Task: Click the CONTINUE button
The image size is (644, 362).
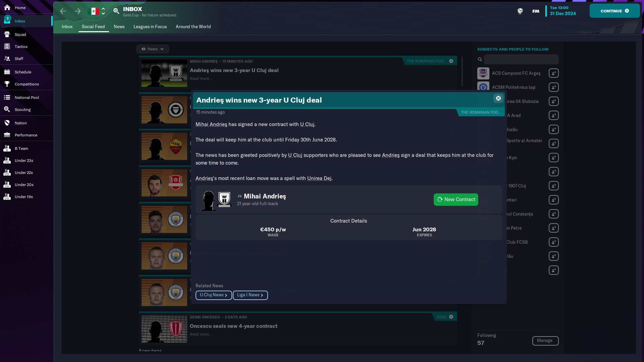Action: 614,11
